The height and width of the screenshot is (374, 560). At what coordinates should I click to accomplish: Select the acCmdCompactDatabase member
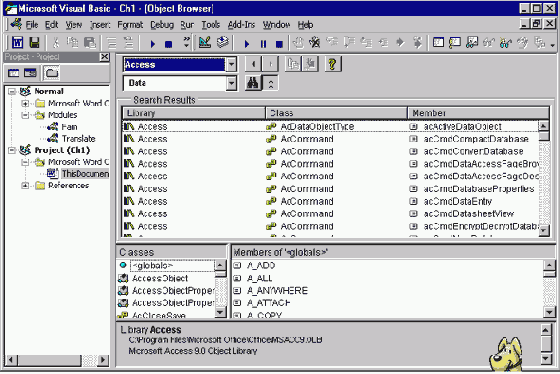click(x=476, y=139)
